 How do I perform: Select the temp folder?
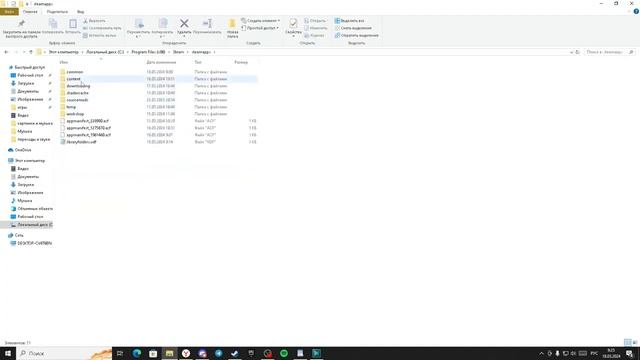[x=71, y=107]
